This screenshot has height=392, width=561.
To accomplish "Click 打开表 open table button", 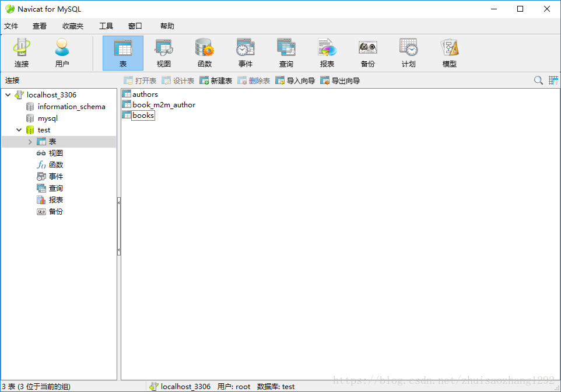I will click(140, 80).
